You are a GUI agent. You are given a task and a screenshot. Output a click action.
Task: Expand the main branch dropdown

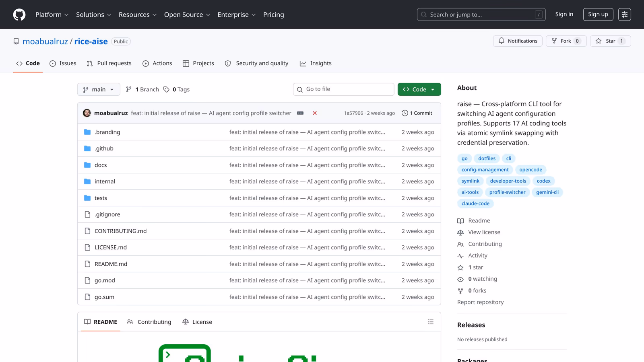tap(99, 89)
